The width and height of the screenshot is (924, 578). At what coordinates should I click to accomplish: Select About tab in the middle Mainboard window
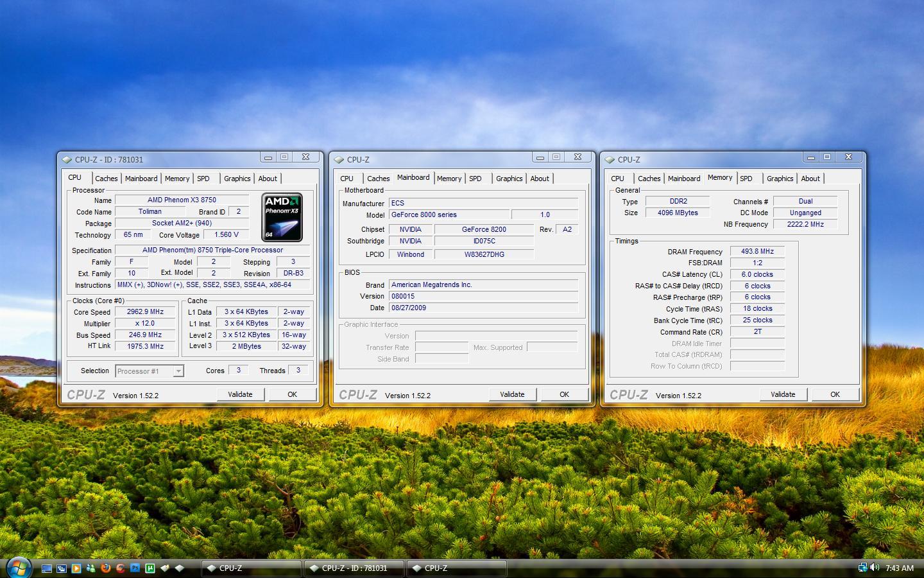[540, 179]
